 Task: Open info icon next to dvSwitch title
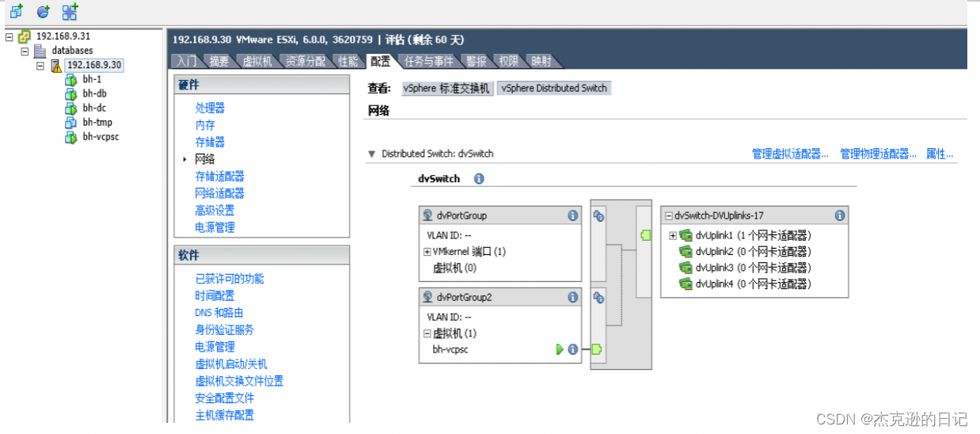coord(479,179)
